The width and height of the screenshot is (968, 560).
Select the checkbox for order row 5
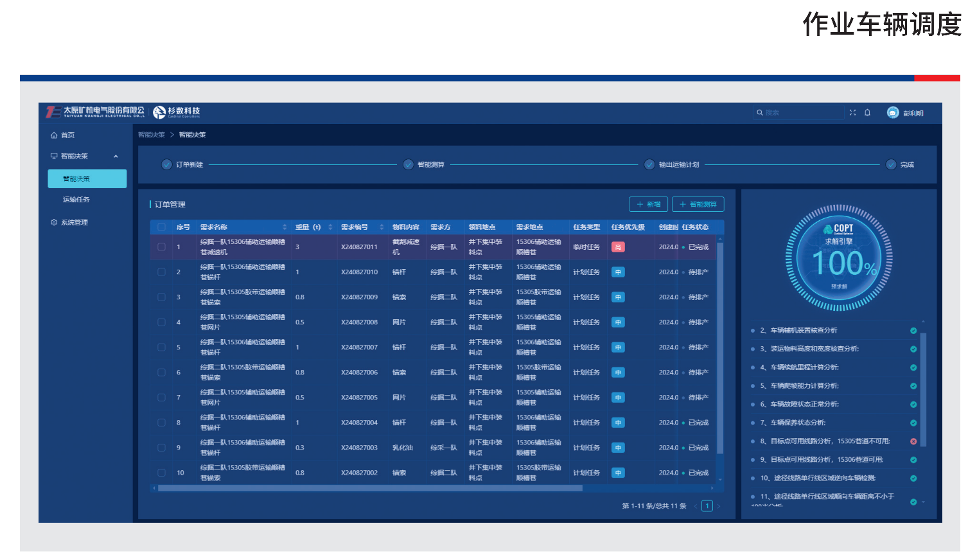pos(161,347)
